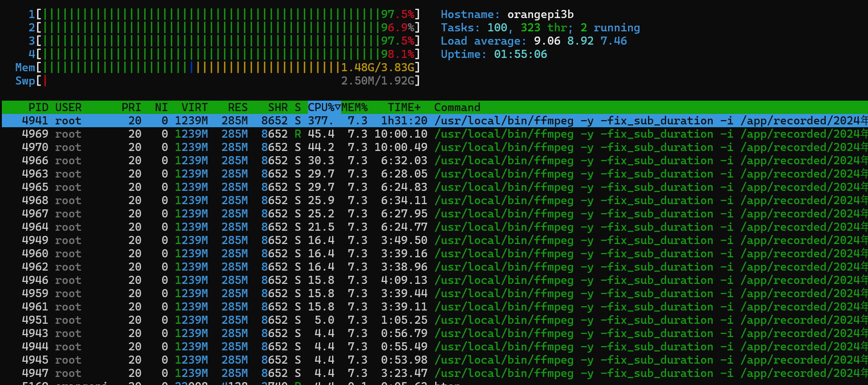This screenshot has height=385, width=868.
Task: Click the 1h31:20 time value
Action: [x=404, y=121]
